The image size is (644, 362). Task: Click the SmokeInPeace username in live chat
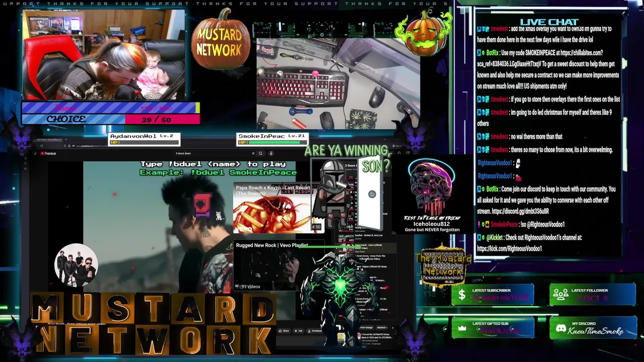click(504, 225)
